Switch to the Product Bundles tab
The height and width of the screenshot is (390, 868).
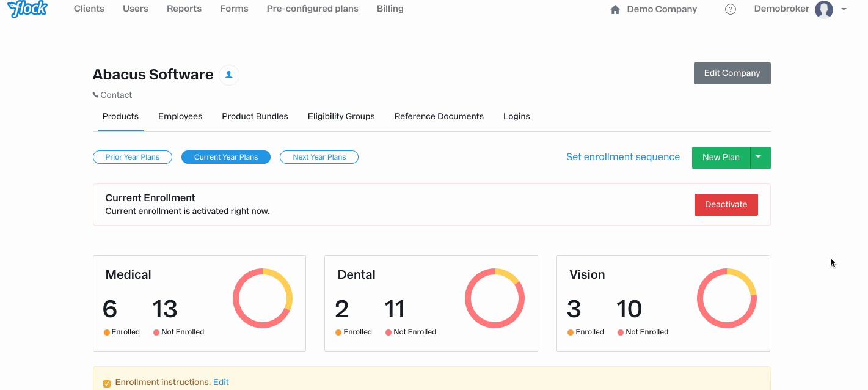(255, 116)
